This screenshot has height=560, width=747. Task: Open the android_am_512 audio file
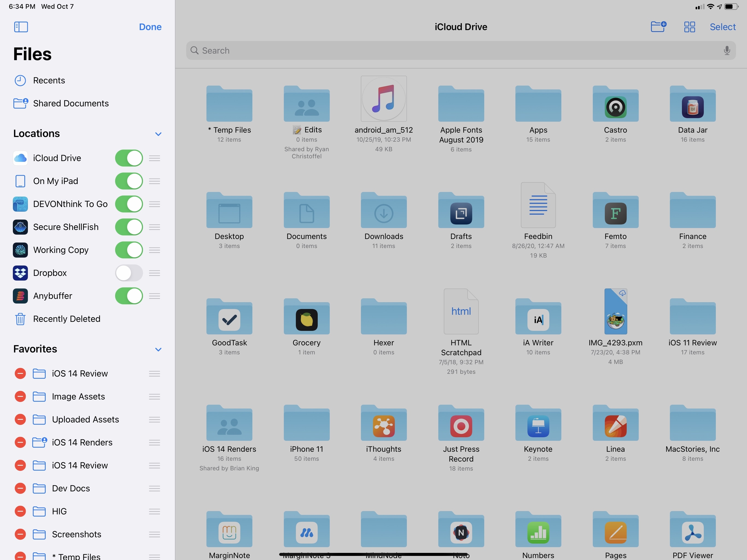point(384,99)
